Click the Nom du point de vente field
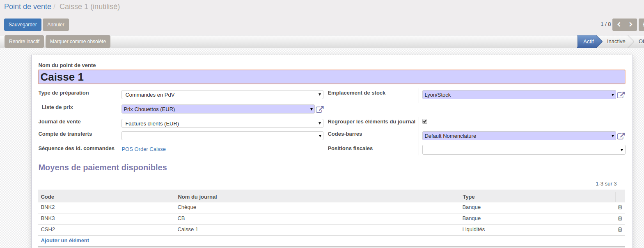This screenshot has width=644, height=248. tap(331, 77)
